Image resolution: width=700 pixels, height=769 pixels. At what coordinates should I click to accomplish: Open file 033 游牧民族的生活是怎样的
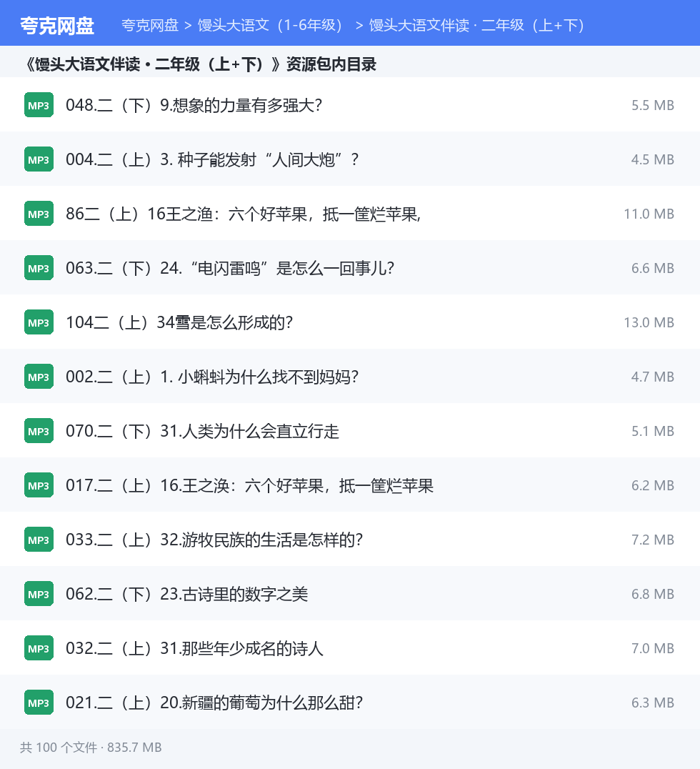point(214,540)
